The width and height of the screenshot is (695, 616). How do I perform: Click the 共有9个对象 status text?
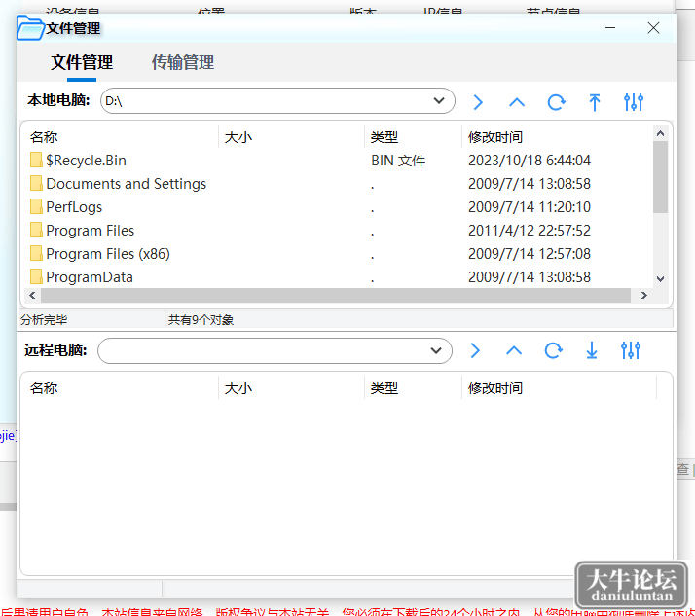(x=201, y=319)
